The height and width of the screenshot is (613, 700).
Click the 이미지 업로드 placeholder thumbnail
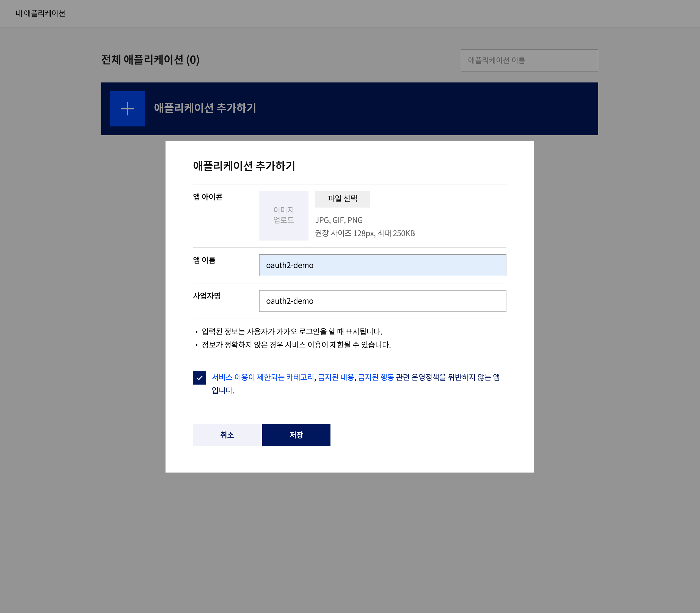[x=284, y=216]
